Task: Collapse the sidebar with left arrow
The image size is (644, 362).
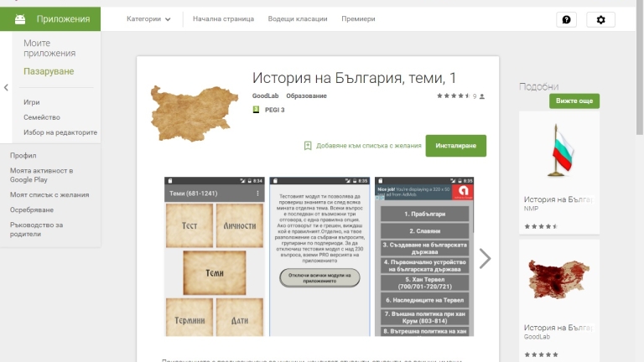Action: click(x=6, y=87)
